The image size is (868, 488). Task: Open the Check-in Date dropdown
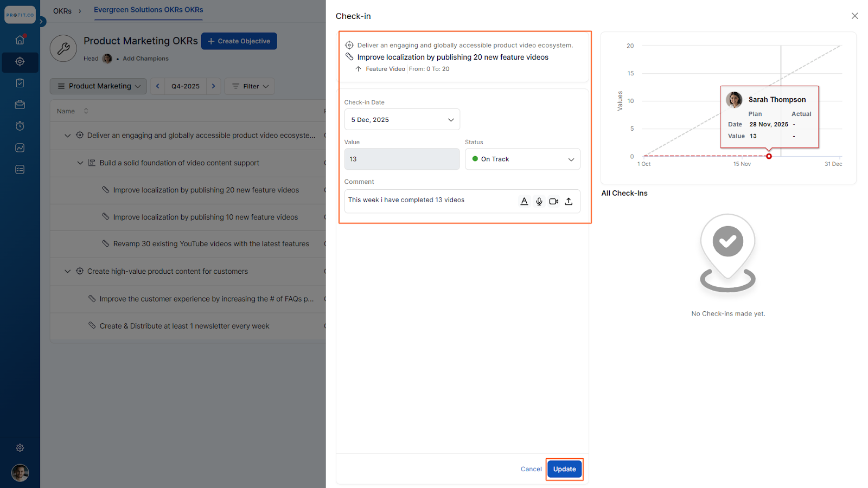tap(402, 119)
